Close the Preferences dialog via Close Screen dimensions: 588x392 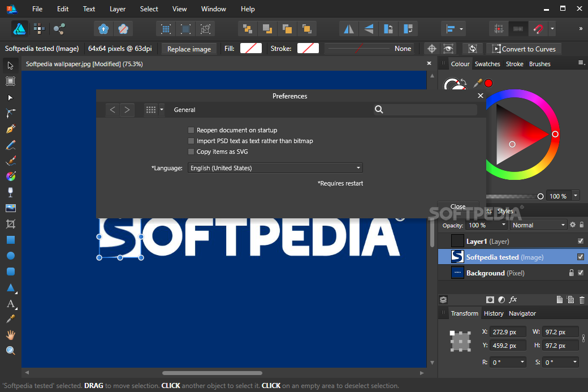tap(458, 206)
